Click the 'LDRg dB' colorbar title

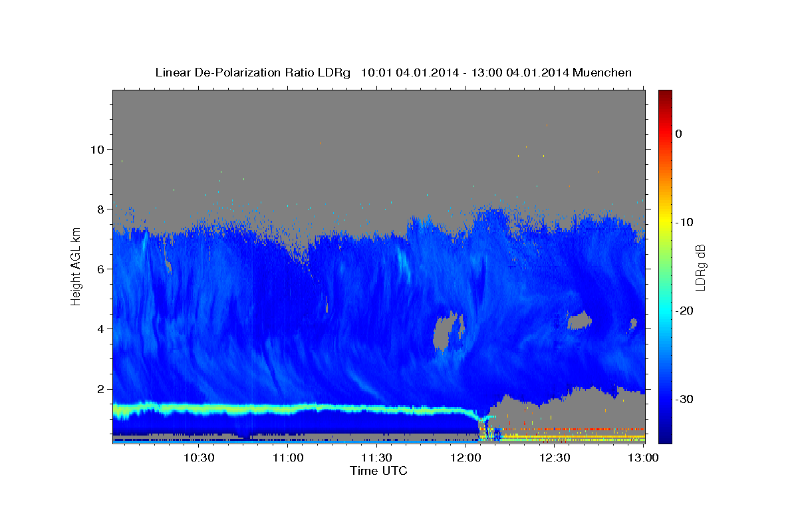pyautogui.click(x=700, y=267)
